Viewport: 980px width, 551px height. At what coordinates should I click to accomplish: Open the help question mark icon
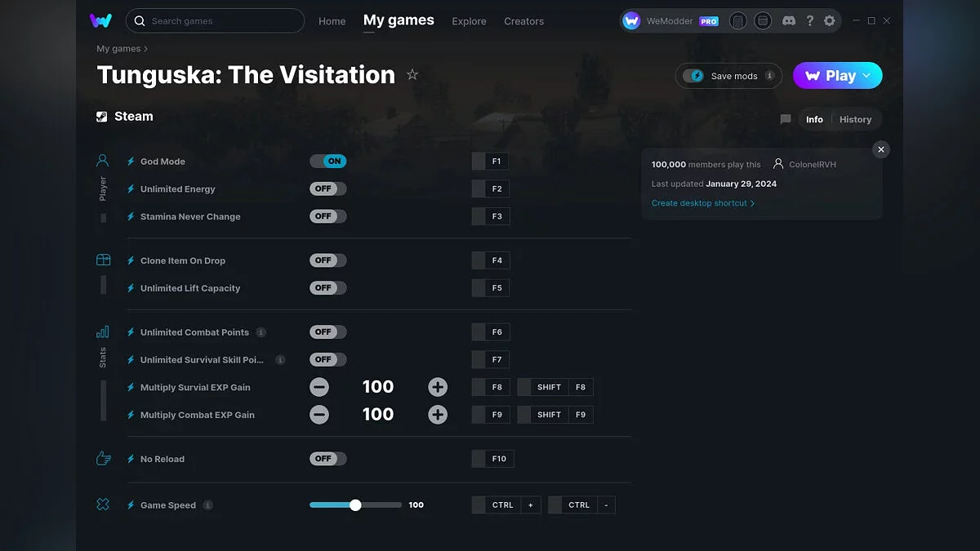(x=810, y=20)
